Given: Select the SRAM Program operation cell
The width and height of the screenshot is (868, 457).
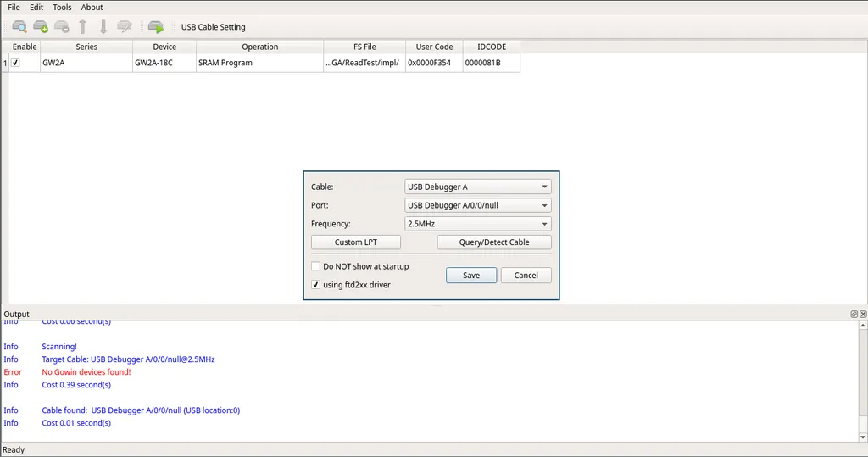Looking at the screenshot, I should (259, 63).
